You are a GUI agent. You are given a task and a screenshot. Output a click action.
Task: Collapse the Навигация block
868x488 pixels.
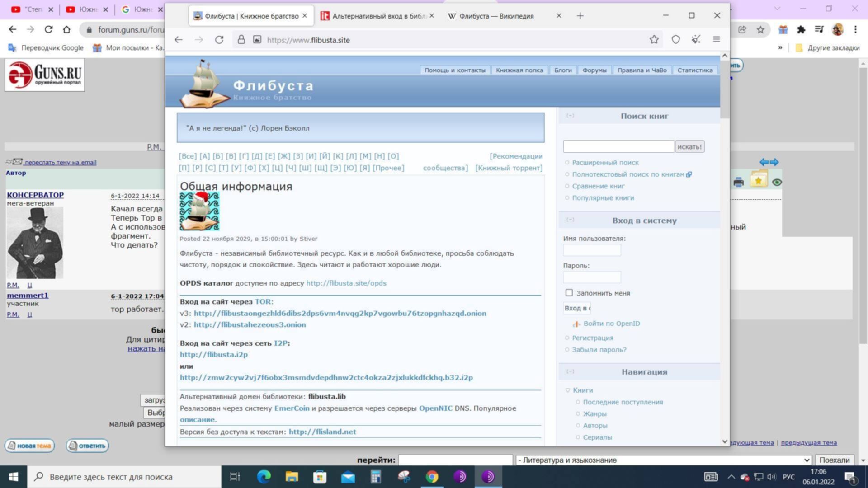(570, 371)
